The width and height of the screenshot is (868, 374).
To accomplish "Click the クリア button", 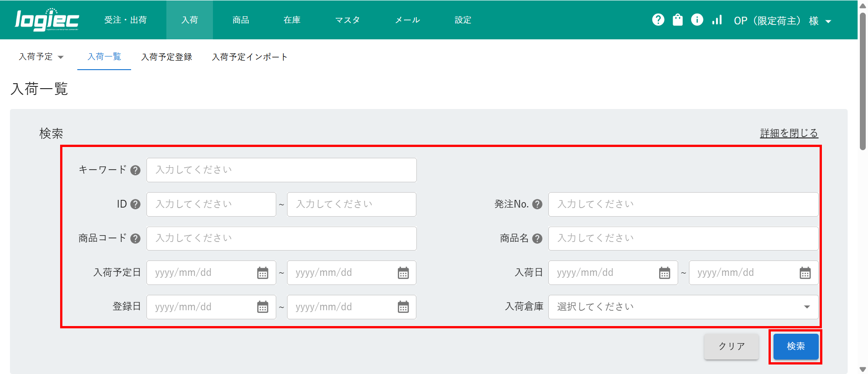I will (731, 346).
